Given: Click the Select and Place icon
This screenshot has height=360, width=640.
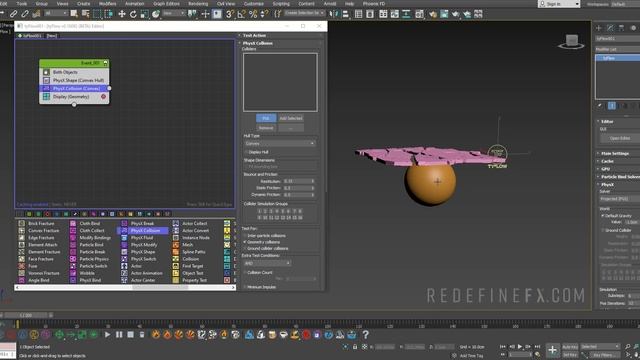Looking at the screenshot, I should [156, 14].
